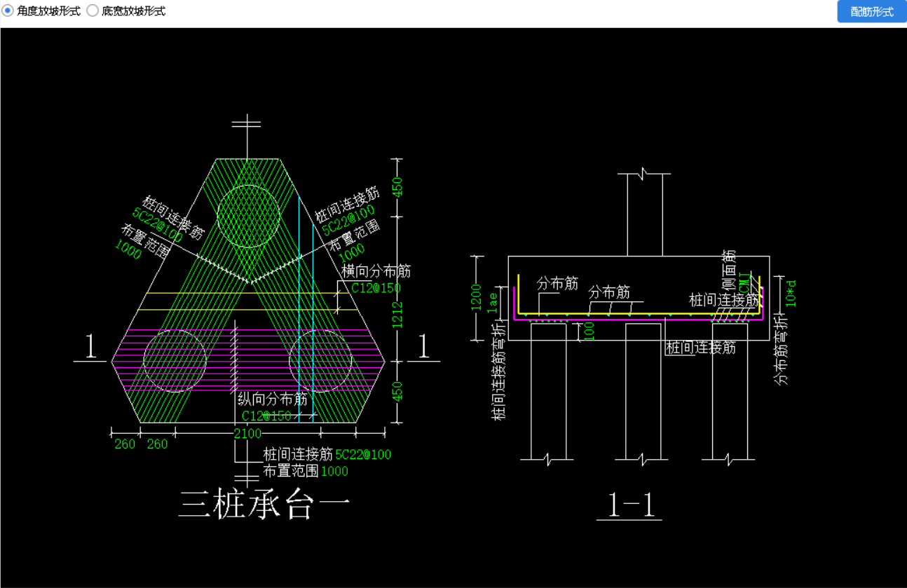This screenshot has height=588, width=907.
Task: Edit bottom 桩间连接筋 value 5C22@100
Action: coord(363,455)
